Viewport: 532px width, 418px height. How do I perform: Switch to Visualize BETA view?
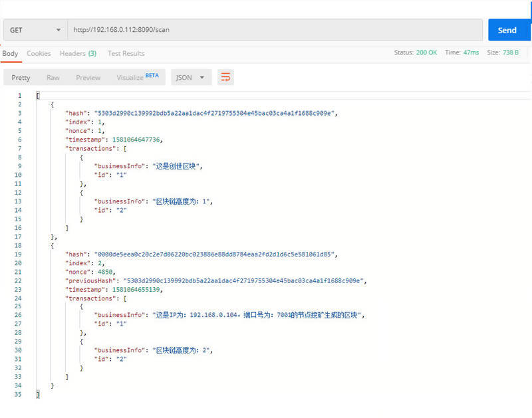point(137,78)
